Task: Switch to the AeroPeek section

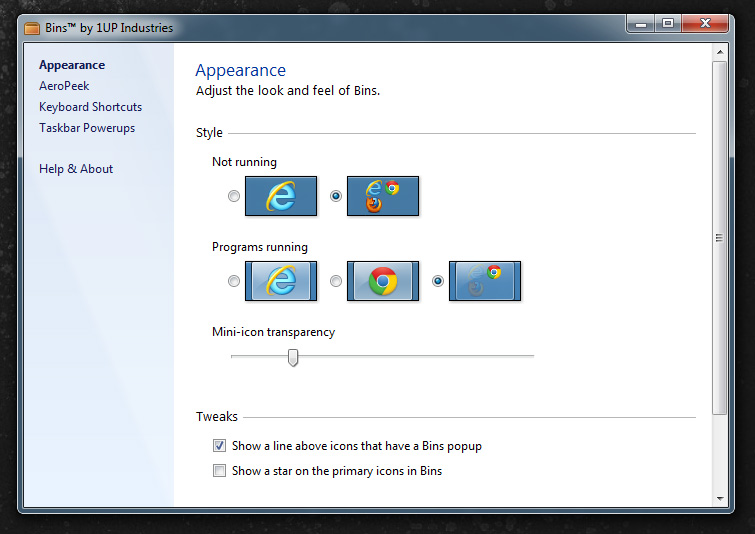Action: pyautogui.click(x=64, y=86)
